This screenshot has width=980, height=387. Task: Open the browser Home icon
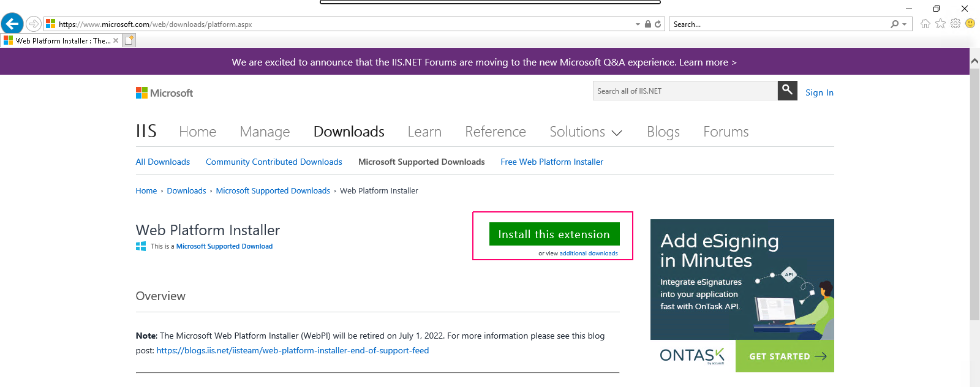(925, 23)
